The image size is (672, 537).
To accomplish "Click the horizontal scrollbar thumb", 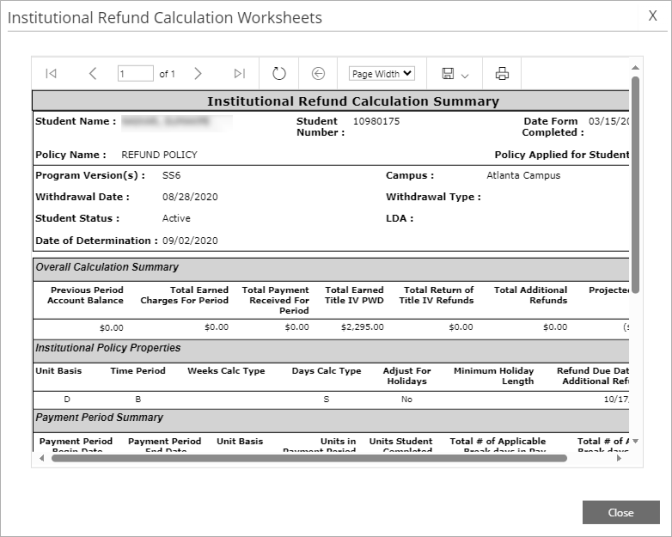I will pyautogui.click(x=309, y=458).
